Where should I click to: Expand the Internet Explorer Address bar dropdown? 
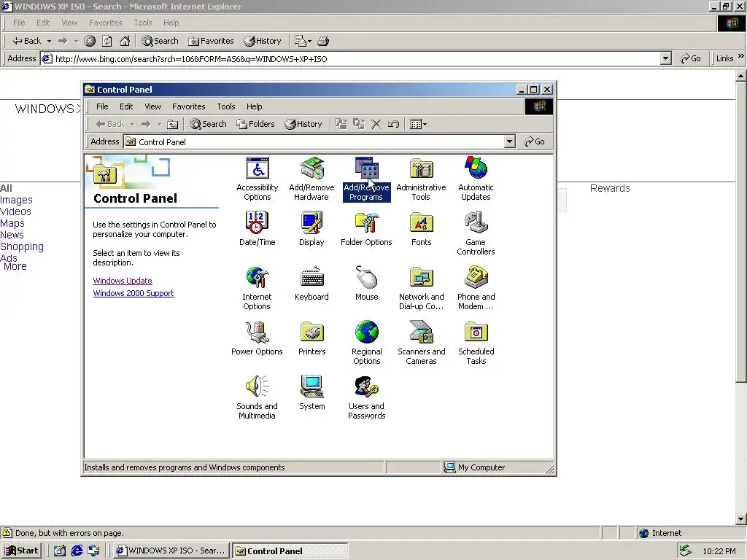666,58
